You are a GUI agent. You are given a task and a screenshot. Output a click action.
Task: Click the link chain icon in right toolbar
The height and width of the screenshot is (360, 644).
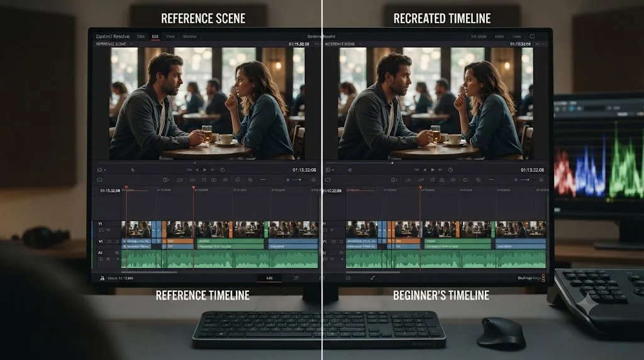pos(421,180)
